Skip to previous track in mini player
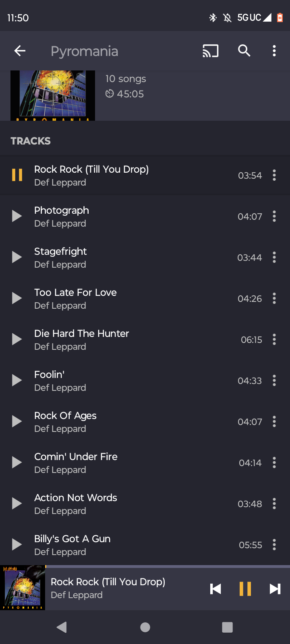The height and width of the screenshot is (644, 290). [215, 589]
